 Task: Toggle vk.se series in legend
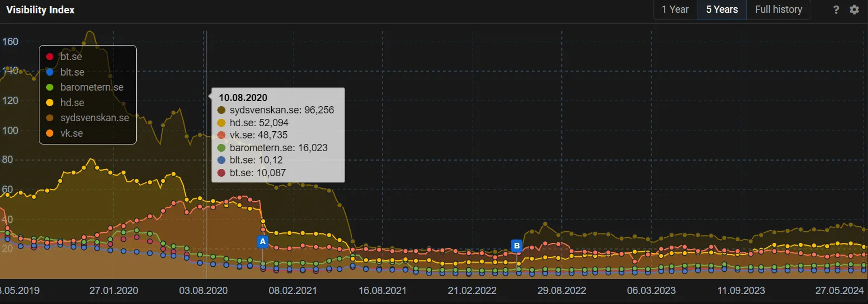(x=64, y=133)
